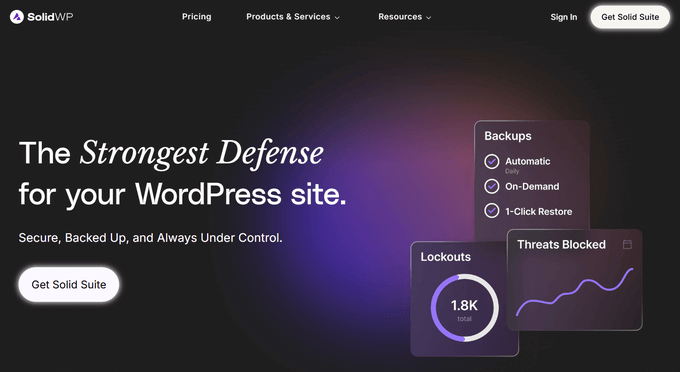The image size is (680, 372).
Task: Click the SolidWP logo icon
Action: (x=16, y=17)
